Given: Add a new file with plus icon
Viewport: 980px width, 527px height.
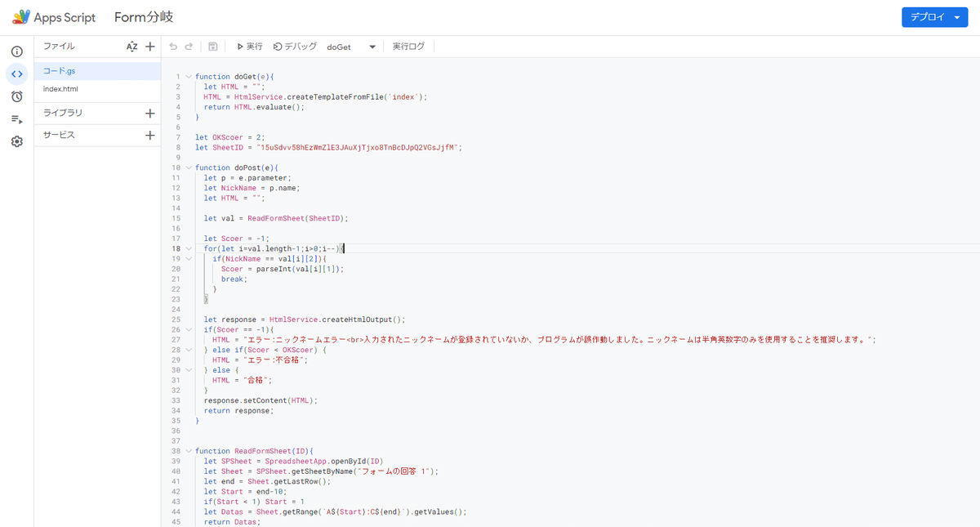Looking at the screenshot, I should tap(149, 47).
